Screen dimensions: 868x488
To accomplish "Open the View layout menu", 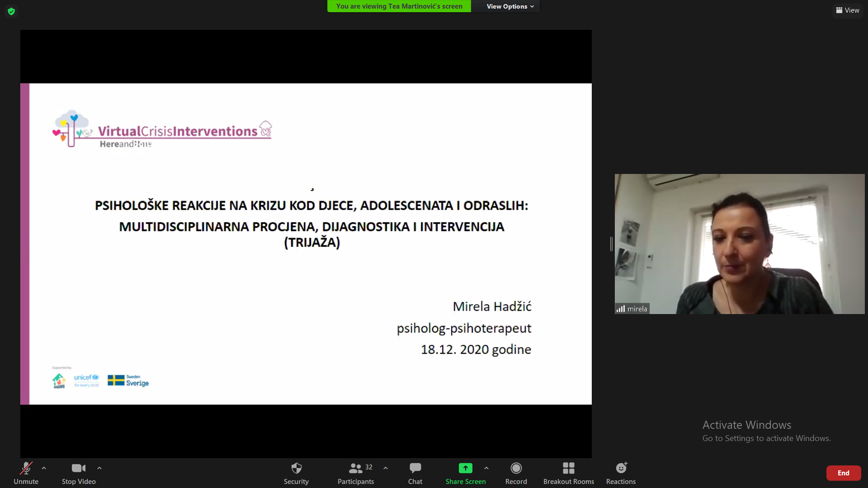I will point(848,10).
